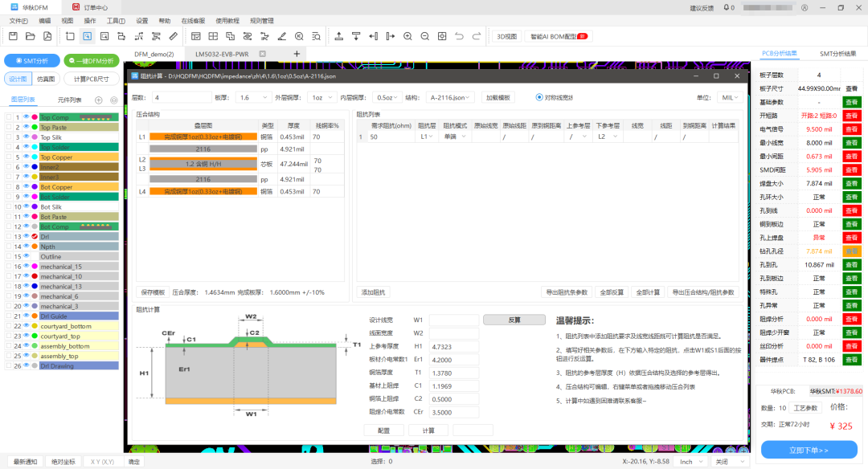Open the 内层铜厚 0.5oz dropdown
The width and height of the screenshot is (868, 469).
pyautogui.click(x=387, y=97)
